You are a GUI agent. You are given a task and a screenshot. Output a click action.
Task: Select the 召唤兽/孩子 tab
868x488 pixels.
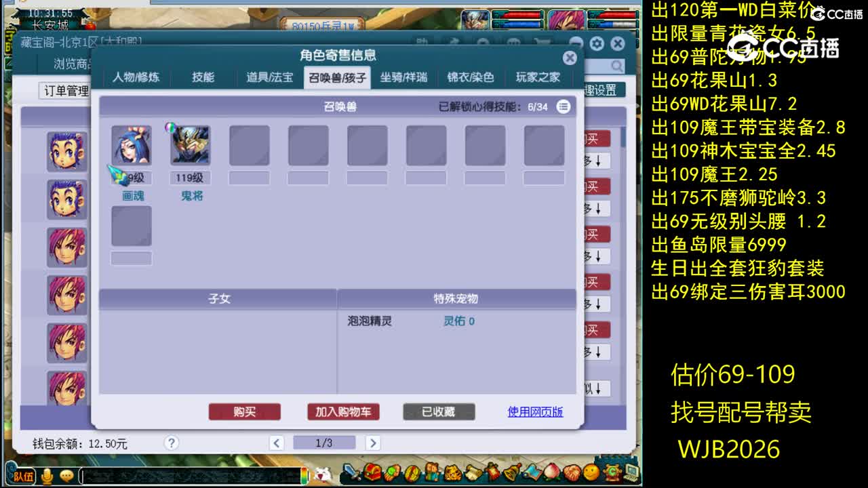(337, 77)
